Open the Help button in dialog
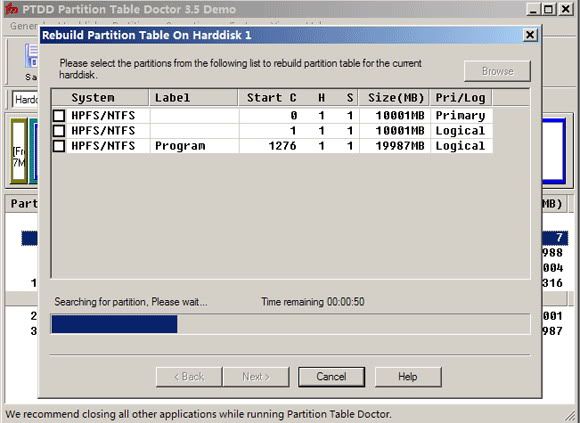The height and width of the screenshot is (423, 580). pyautogui.click(x=408, y=377)
